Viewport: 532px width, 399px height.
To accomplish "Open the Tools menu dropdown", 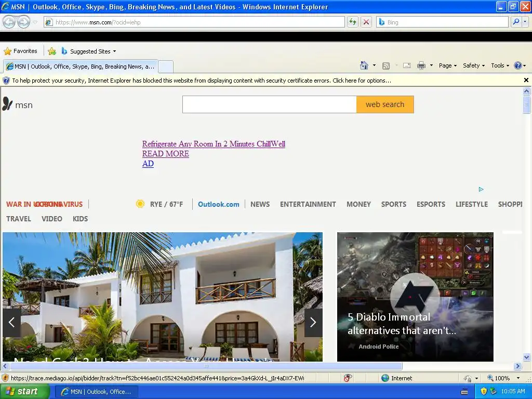I will coord(500,65).
